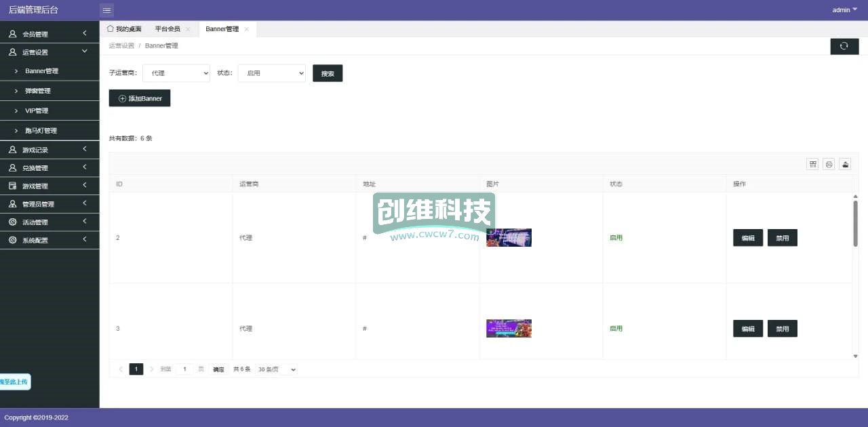Click the refresh icon button
868x427 pixels.
pyautogui.click(x=844, y=46)
